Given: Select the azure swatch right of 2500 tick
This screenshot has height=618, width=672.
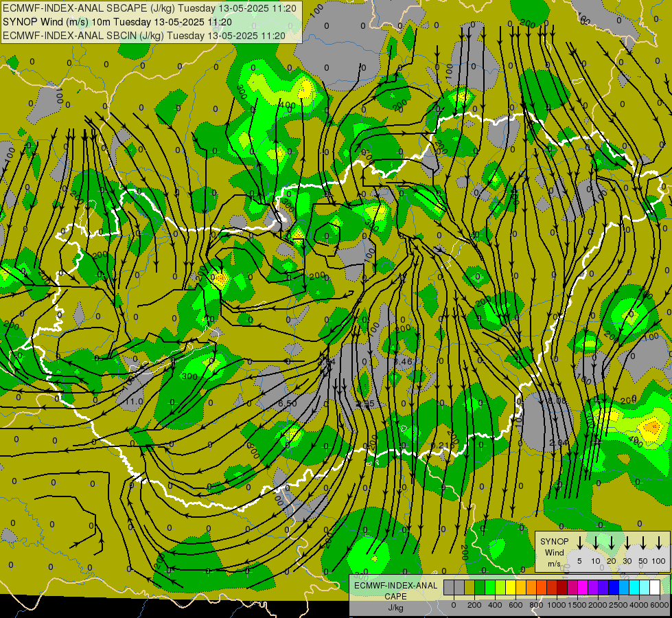Looking at the screenshot, I should pos(624,587).
